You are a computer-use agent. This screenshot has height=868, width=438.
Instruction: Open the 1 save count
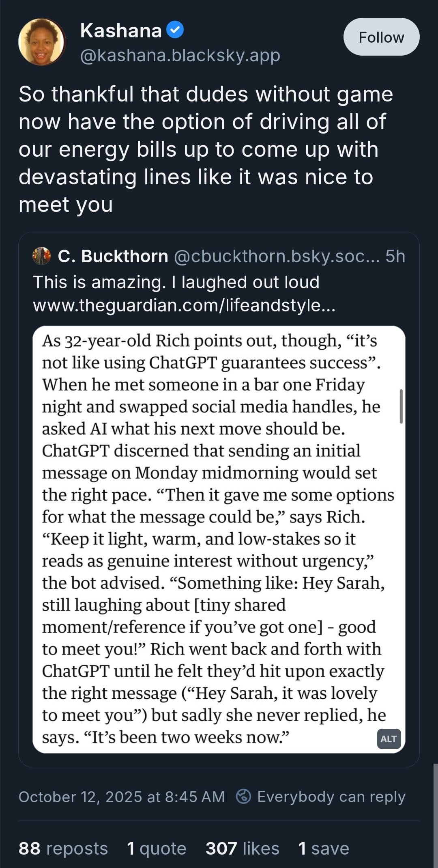click(x=323, y=848)
